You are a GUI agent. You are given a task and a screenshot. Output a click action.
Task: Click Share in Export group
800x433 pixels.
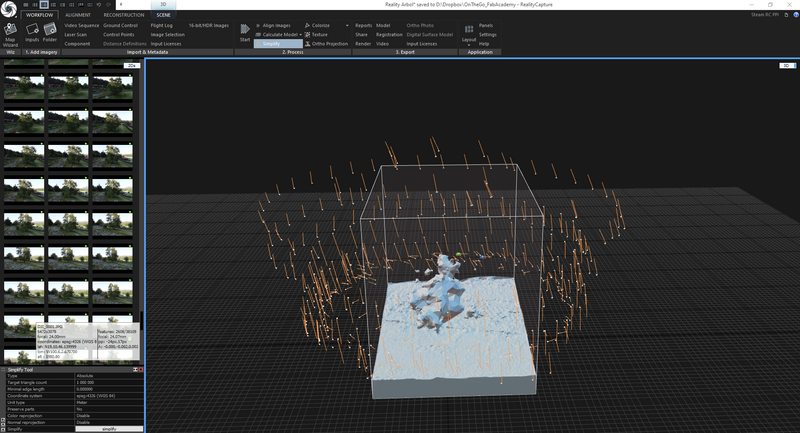point(361,35)
